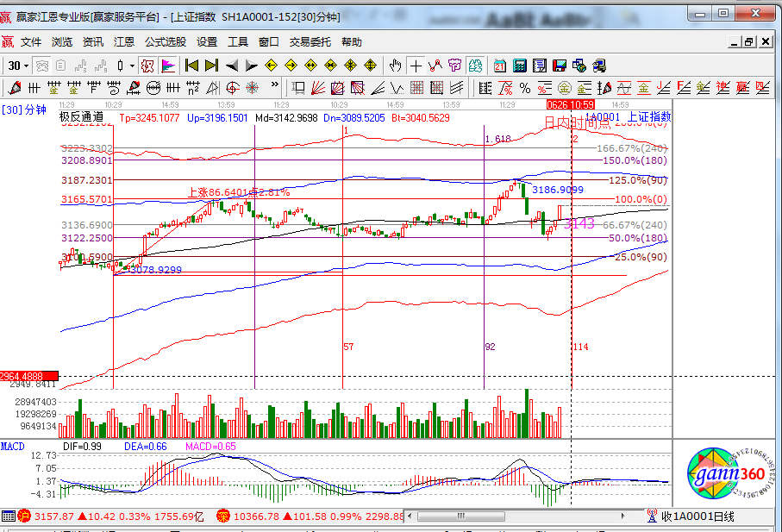
Task: Open the calendar 21 icon
Action: (x=500, y=66)
